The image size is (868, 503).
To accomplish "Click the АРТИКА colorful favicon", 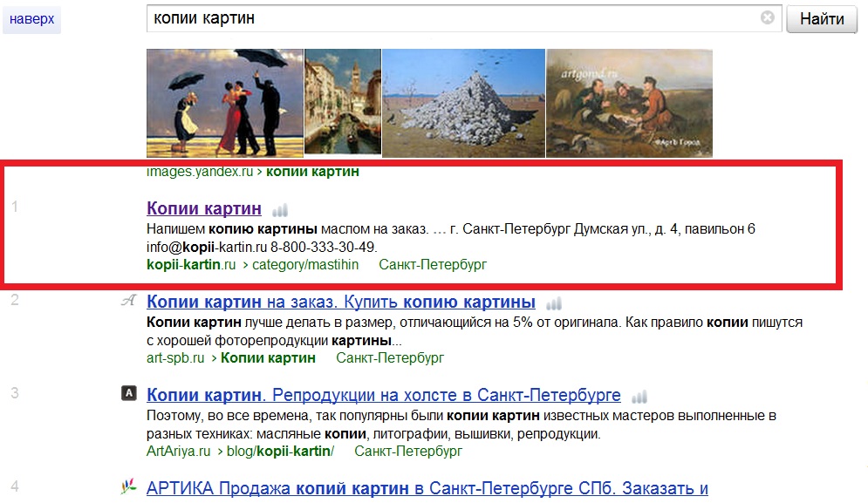I will [129, 486].
